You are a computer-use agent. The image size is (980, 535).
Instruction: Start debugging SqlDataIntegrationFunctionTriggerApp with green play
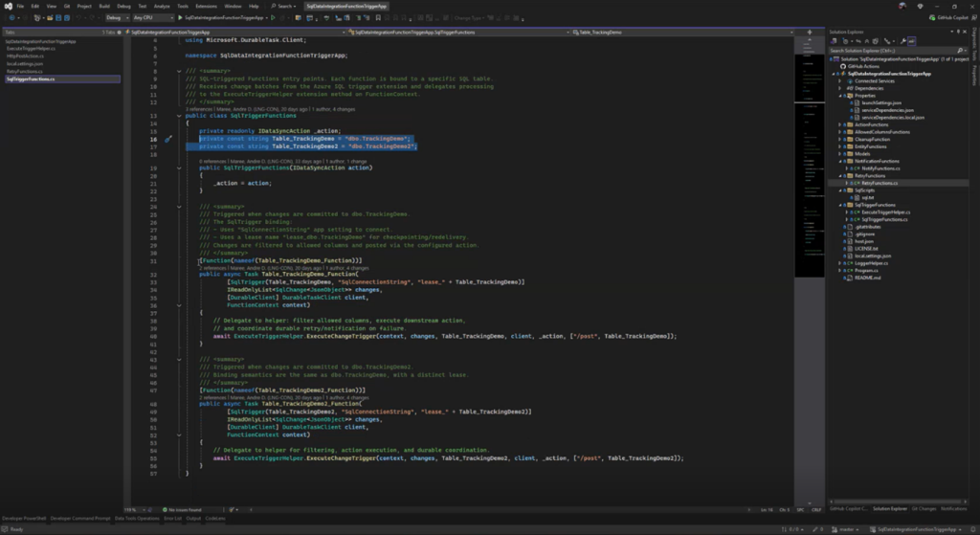[x=221, y=18]
